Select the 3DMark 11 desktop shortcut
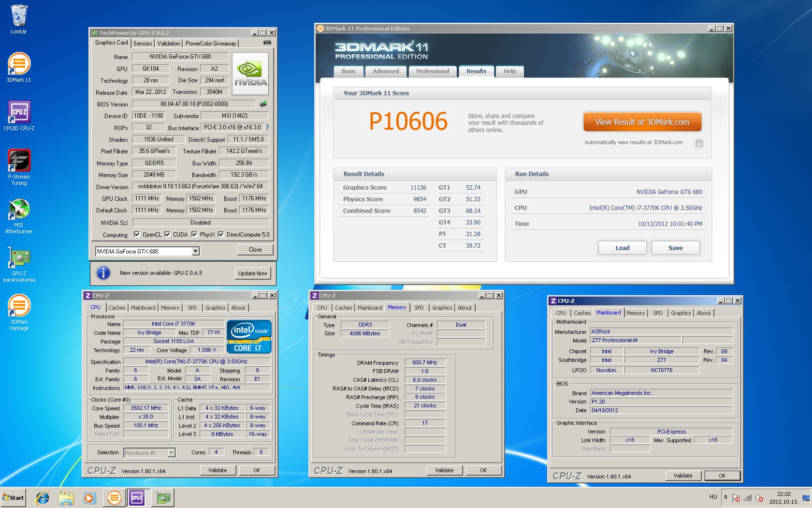The height and width of the screenshot is (508, 812). click(x=19, y=67)
